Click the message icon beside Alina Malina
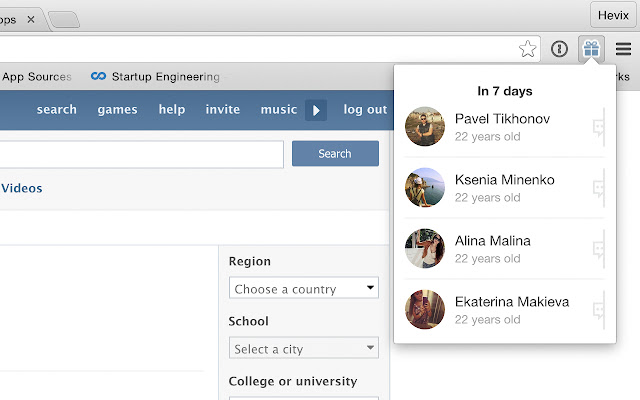Screen dimensions: 640x400 pyautogui.click(x=598, y=249)
